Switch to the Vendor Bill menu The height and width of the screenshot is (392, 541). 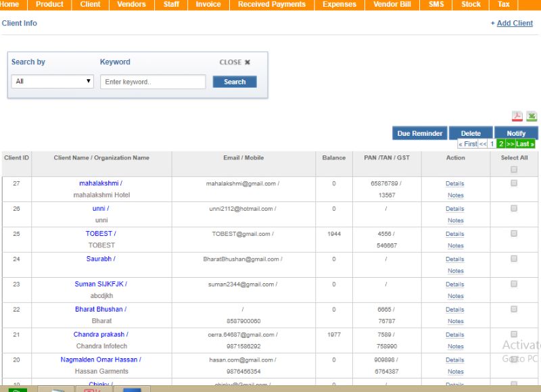(x=392, y=5)
